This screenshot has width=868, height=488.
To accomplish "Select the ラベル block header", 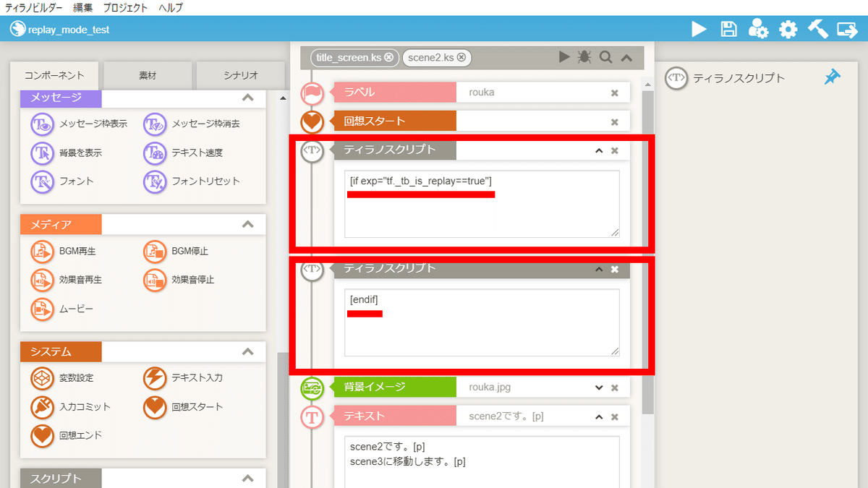I will pos(394,93).
